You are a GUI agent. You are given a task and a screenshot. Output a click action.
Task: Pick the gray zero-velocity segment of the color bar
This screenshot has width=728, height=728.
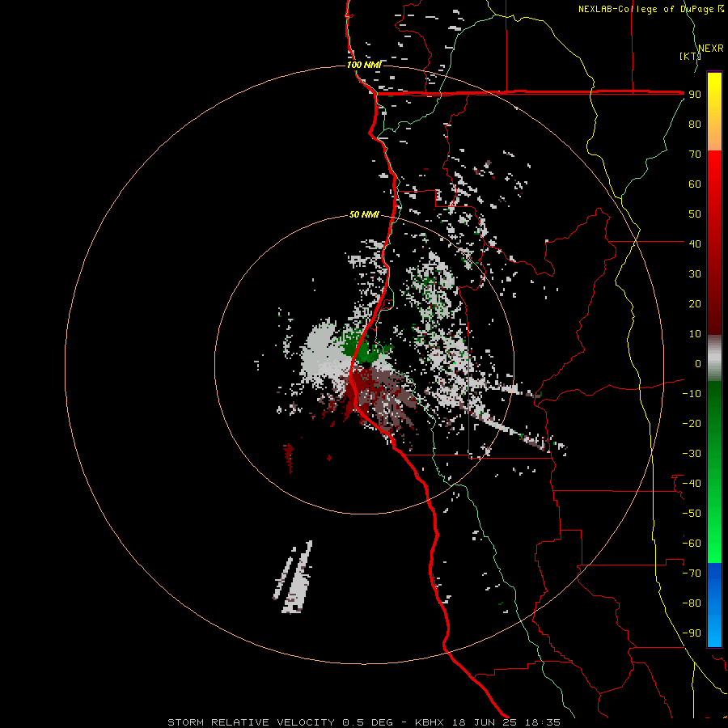click(x=714, y=358)
